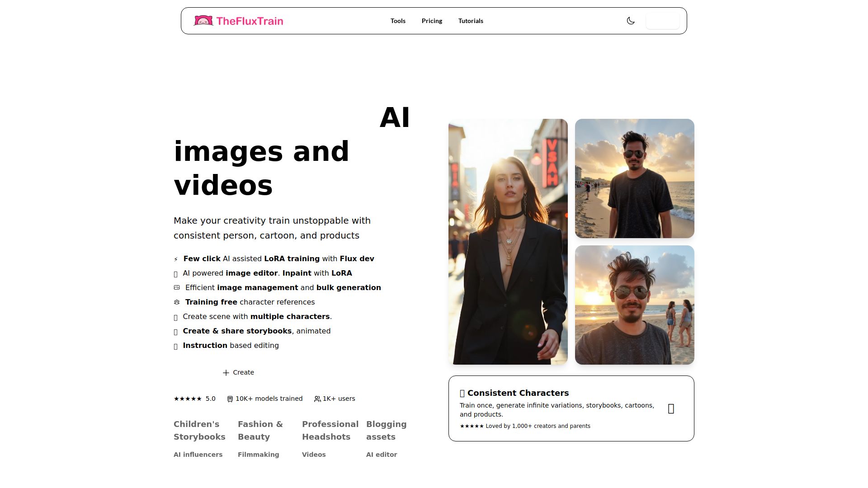Toggle dark mode with the moon icon
The width and height of the screenshot is (868, 488).
631,21
